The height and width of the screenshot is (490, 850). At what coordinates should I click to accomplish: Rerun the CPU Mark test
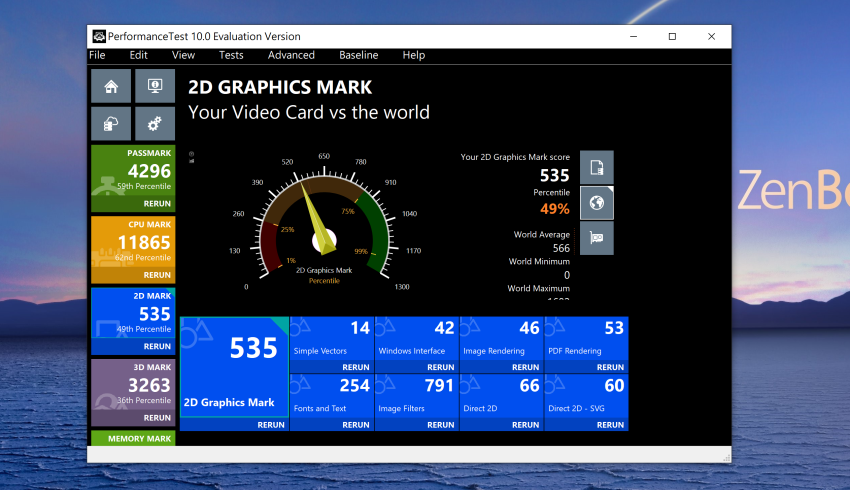pyautogui.click(x=157, y=275)
